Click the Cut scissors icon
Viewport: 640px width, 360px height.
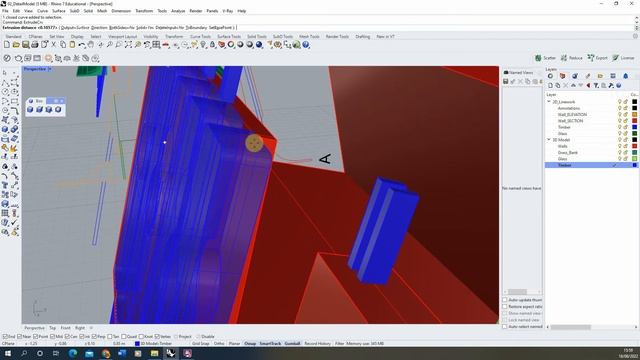(53, 45)
